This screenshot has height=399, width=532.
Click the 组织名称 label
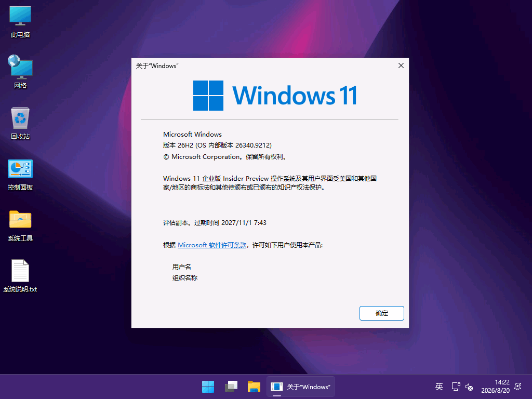185,277
